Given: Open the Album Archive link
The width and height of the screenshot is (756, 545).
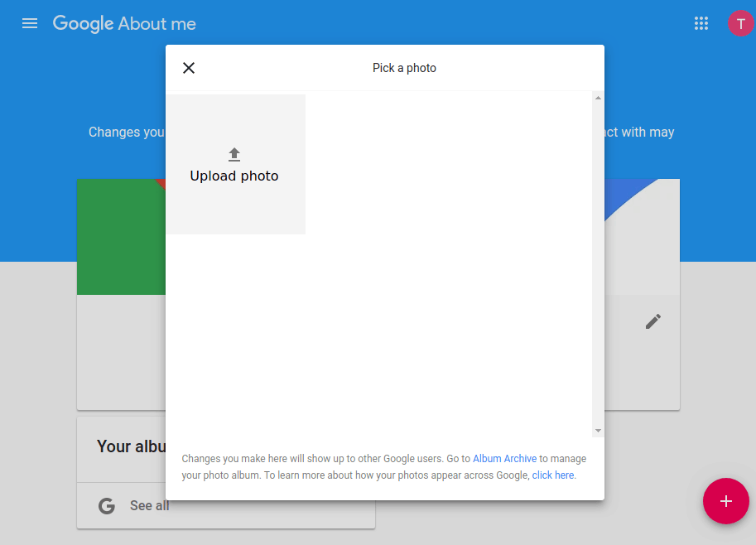Looking at the screenshot, I should [504, 459].
